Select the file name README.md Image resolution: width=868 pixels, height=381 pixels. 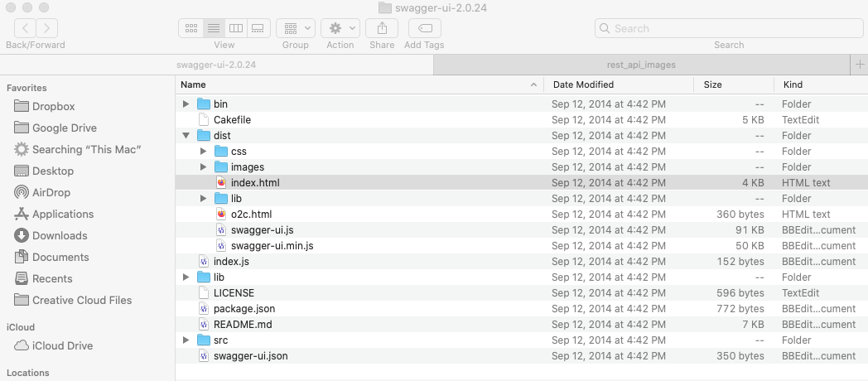(x=243, y=325)
